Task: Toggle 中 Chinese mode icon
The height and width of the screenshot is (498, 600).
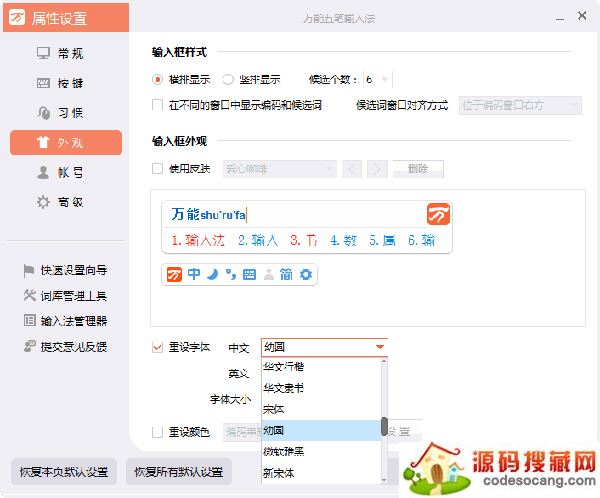Action: pyautogui.click(x=194, y=274)
